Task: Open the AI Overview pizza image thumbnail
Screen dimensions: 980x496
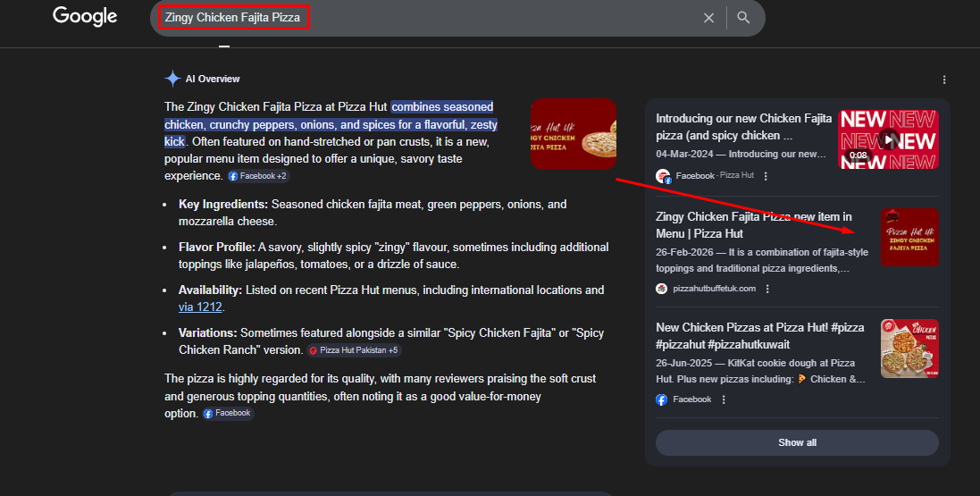Action: click(573, 134)
